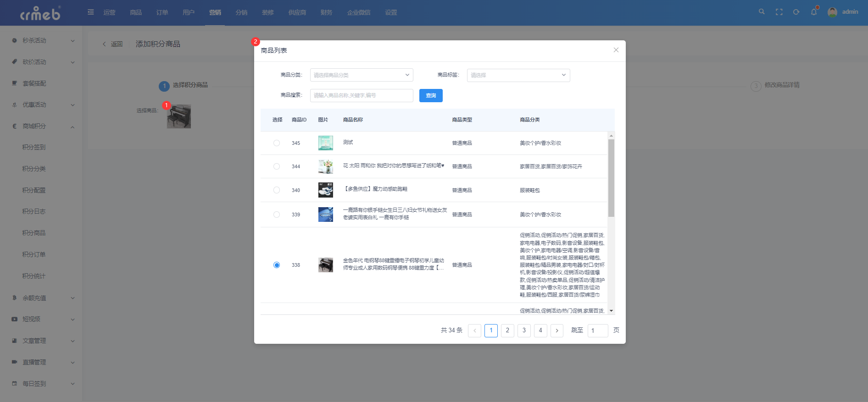Select the radio button for product 345
This screenshot has height=402, width=868.
click(x=277, y=143)
